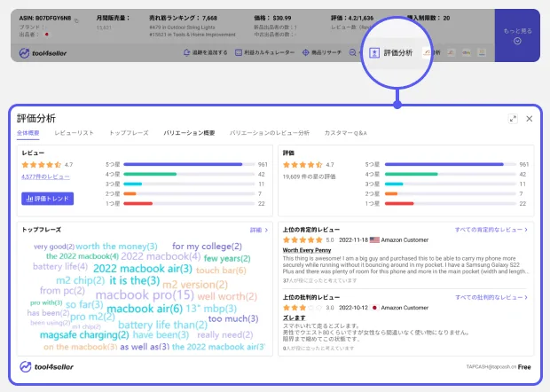Open the 評価分析 review analysis tool
550x392 pixels.
[390, 53]
